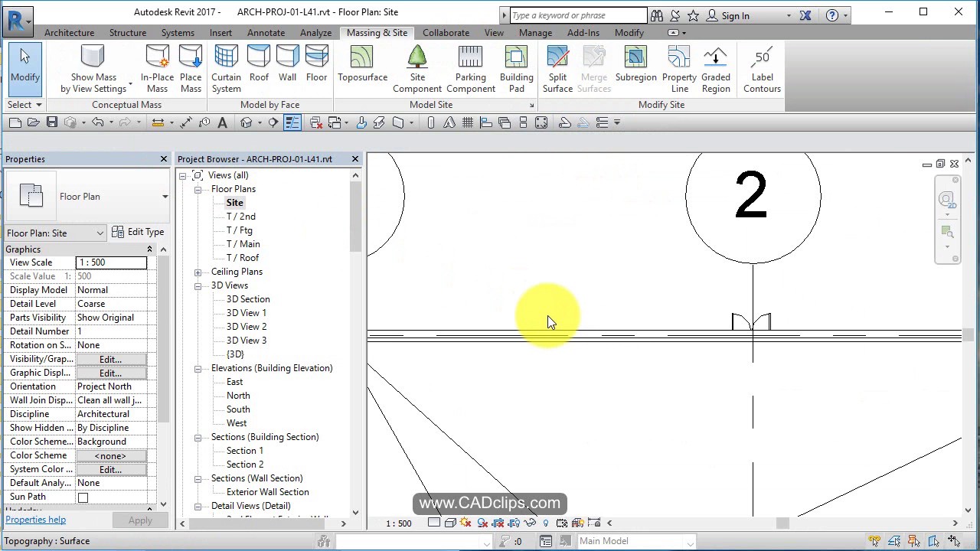Collapse the Floor Plans tree node
Screen dimensions: 980x551
coord(198,189)
